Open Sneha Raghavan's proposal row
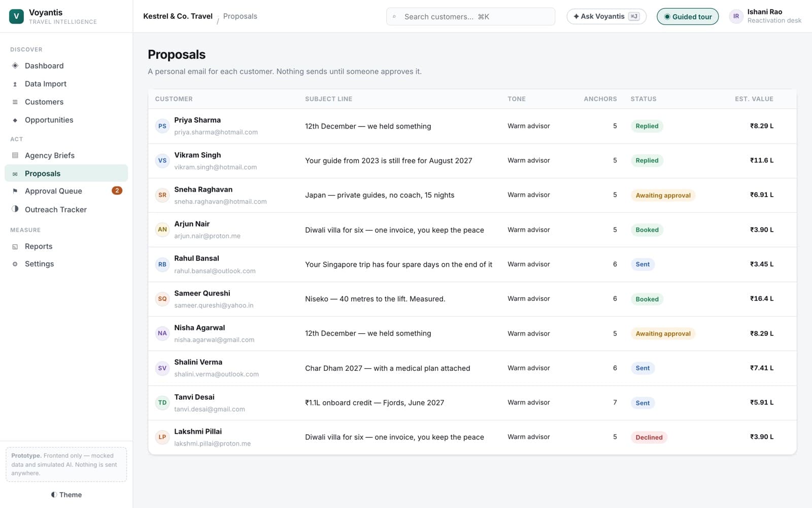This screenshot has width=812, height=508. pos(472,195)
